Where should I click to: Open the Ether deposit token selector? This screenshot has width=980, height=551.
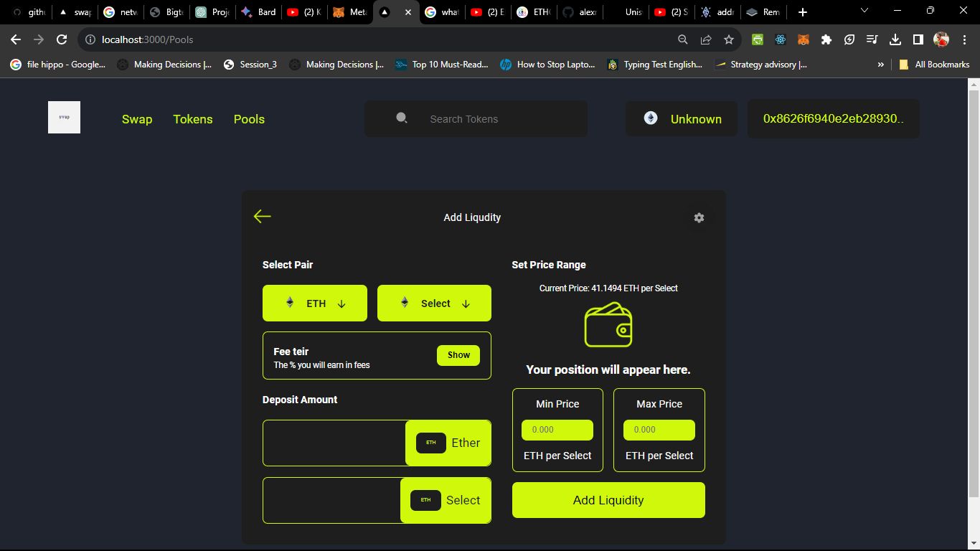[x=448, y=443]
